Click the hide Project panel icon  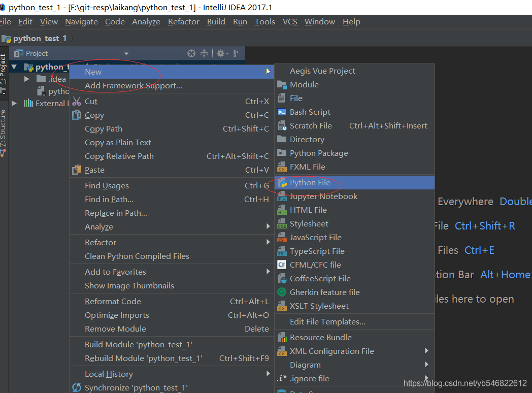(238, 53)
